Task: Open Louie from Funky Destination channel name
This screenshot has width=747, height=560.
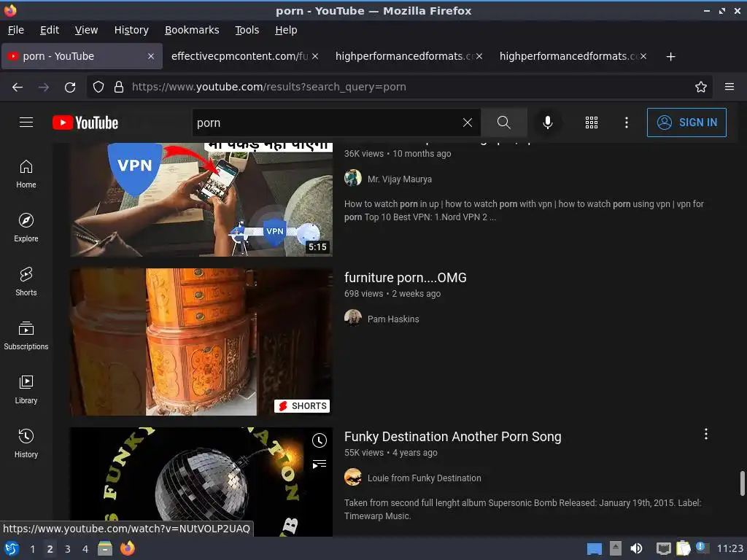Action: pos(424,478)
